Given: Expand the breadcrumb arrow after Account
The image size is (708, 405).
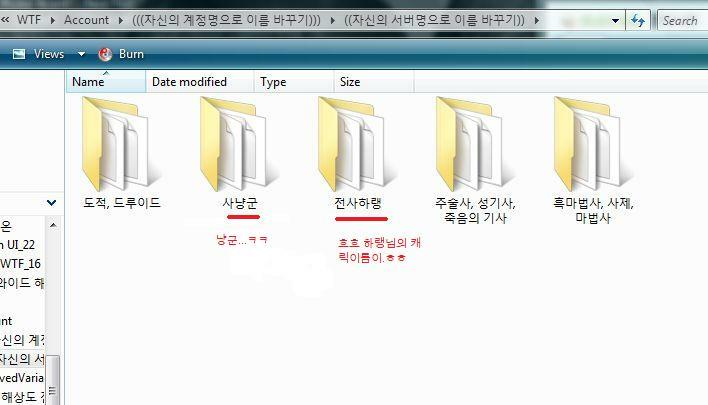Looking at the screenshot, I should [122, 20].
